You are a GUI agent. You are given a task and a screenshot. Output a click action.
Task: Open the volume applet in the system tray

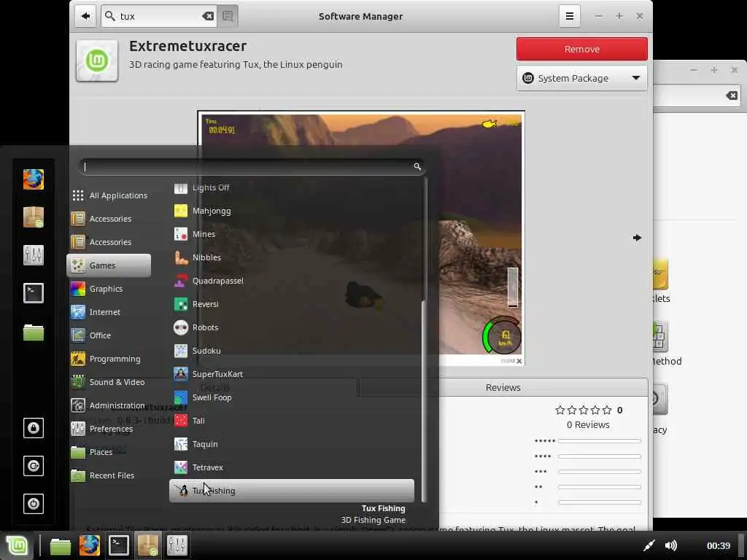pos(671,545)
